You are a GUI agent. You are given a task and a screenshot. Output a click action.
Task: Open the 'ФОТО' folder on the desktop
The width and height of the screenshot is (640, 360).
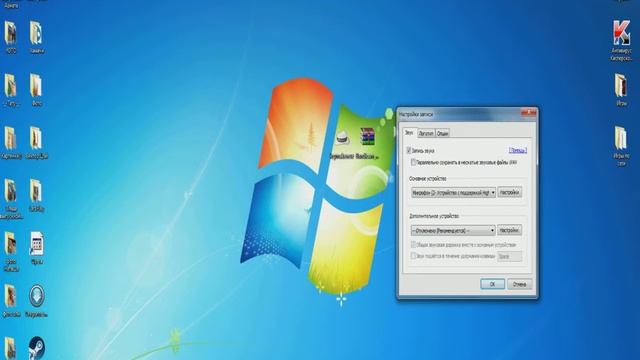point(11,33)
